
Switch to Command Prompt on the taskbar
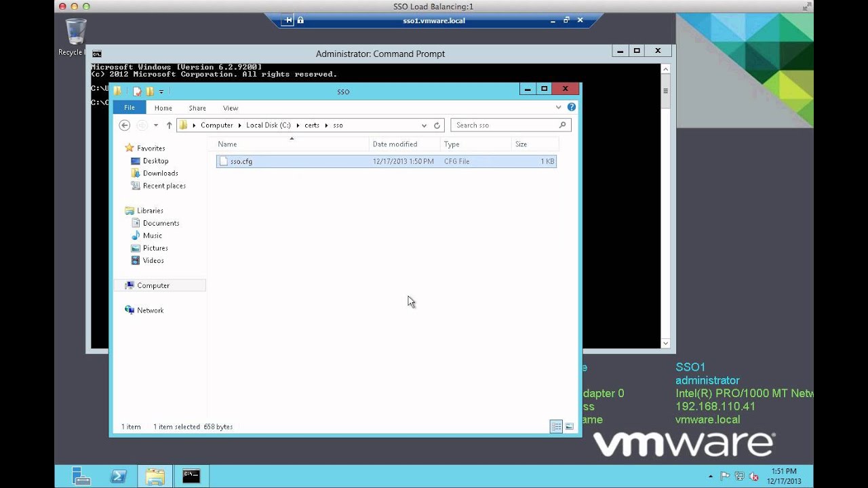click(x=191, y=476)
